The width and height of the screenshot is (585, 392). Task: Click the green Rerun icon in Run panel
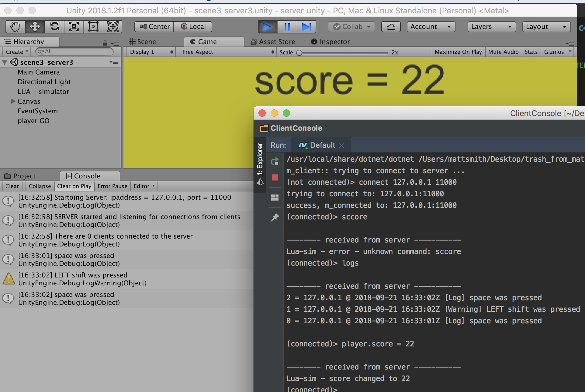(275, 161)
